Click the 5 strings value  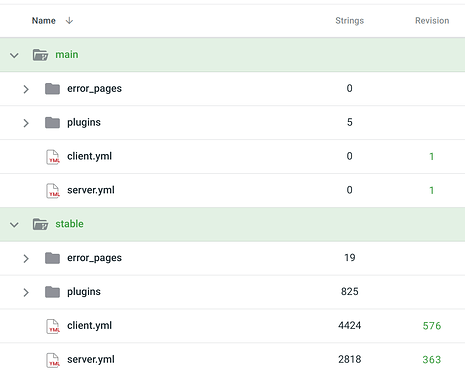[x=349, y=122]
